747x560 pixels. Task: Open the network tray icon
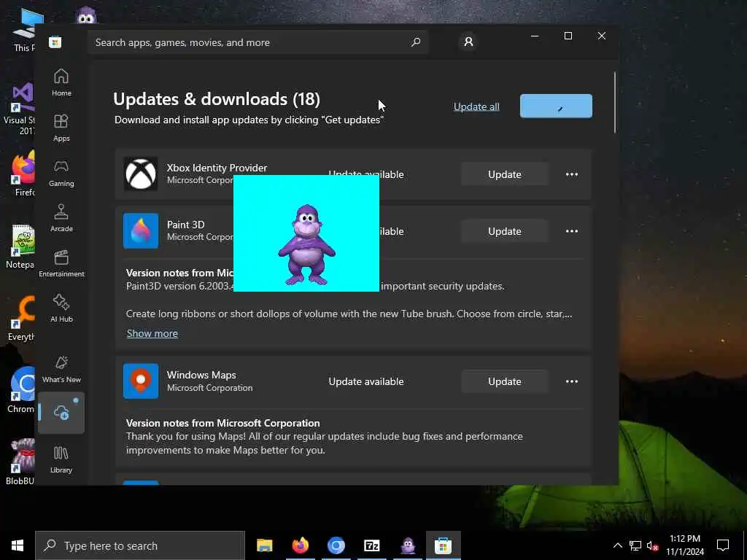(635, 545)
